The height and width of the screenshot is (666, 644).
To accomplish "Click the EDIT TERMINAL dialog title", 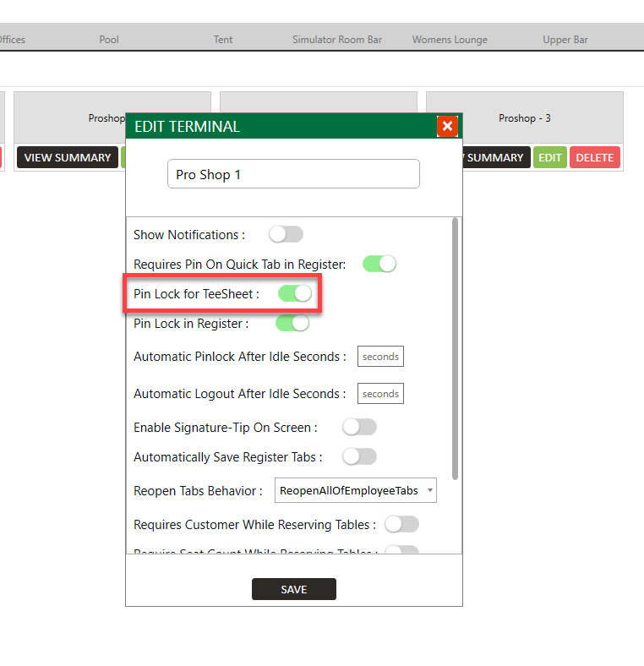I will [187, 127].
